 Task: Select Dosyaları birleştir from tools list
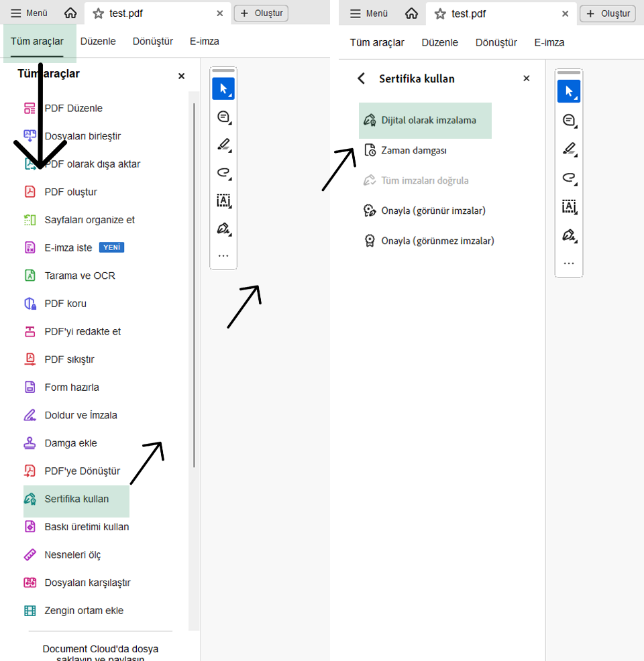82,136
